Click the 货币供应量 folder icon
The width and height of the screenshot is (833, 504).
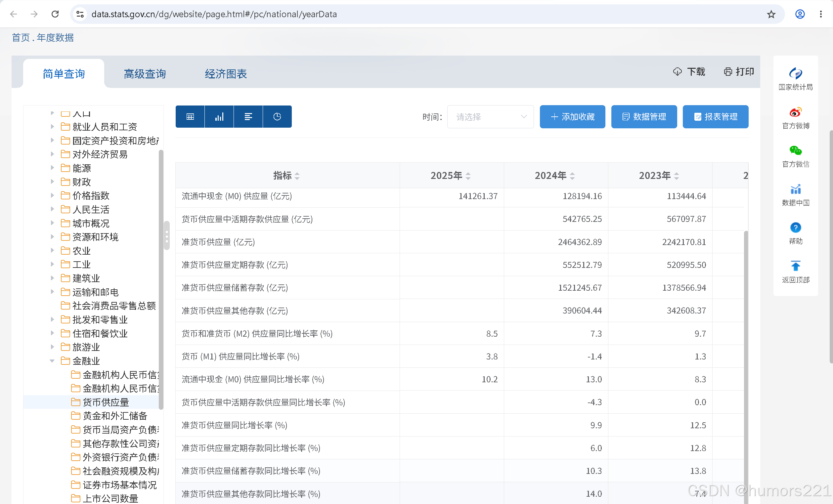(76, 402)
